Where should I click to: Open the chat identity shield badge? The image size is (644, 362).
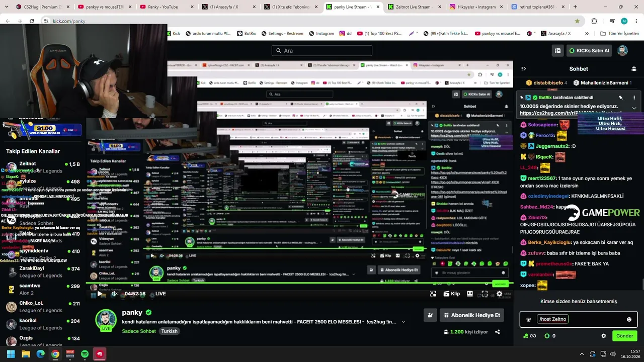coord(528,319)
